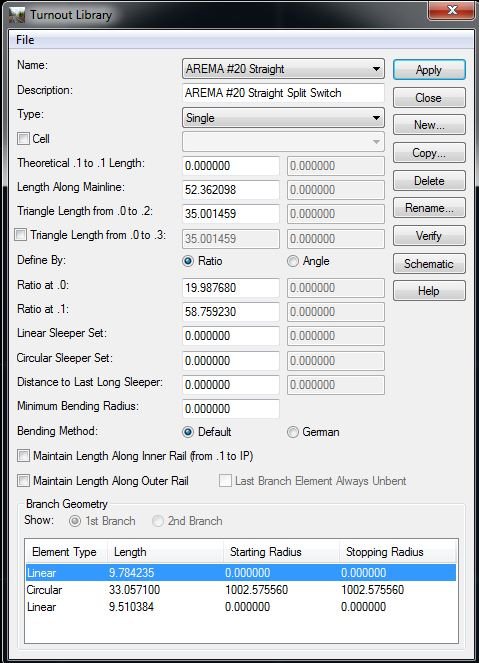Screen dimensions: 479x663
Task: Click the Ratio at .1 input field
Action: coord(231,312)
